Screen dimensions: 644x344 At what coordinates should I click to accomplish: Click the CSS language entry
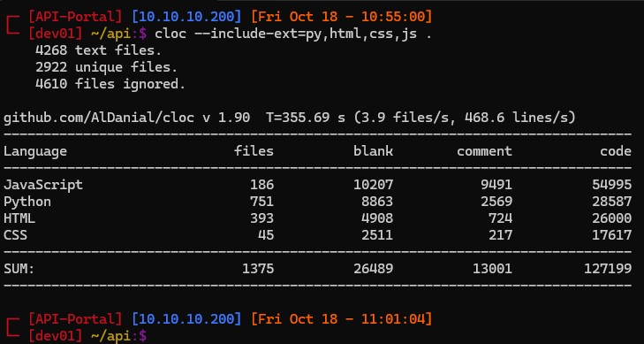pyautogui.click(x=15, y=235)
